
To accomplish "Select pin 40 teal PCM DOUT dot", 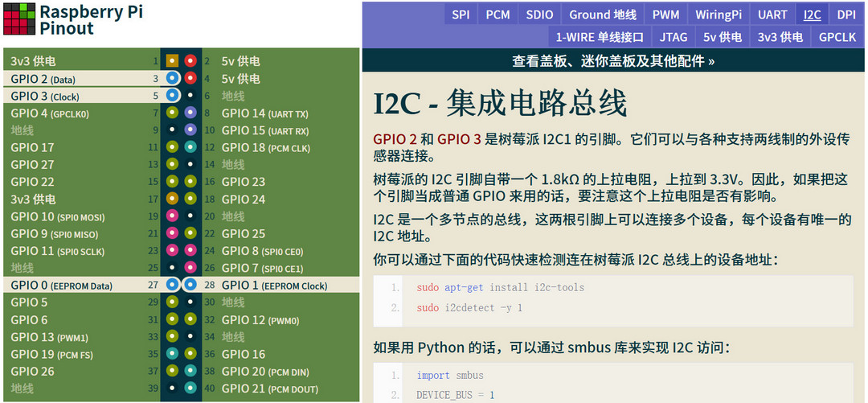I will coord(190,388).
